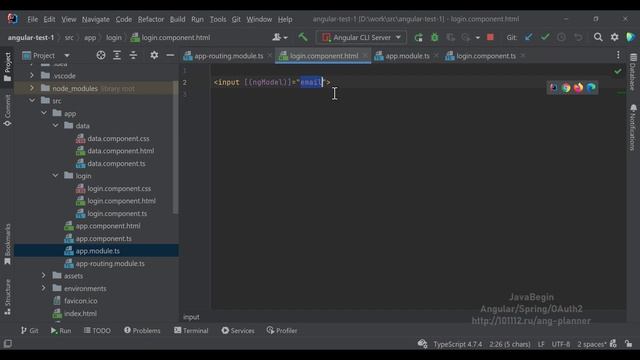This screenshot has height=360, width=640.
Task: Expand the node_modules folder
Action: [32, 88]
